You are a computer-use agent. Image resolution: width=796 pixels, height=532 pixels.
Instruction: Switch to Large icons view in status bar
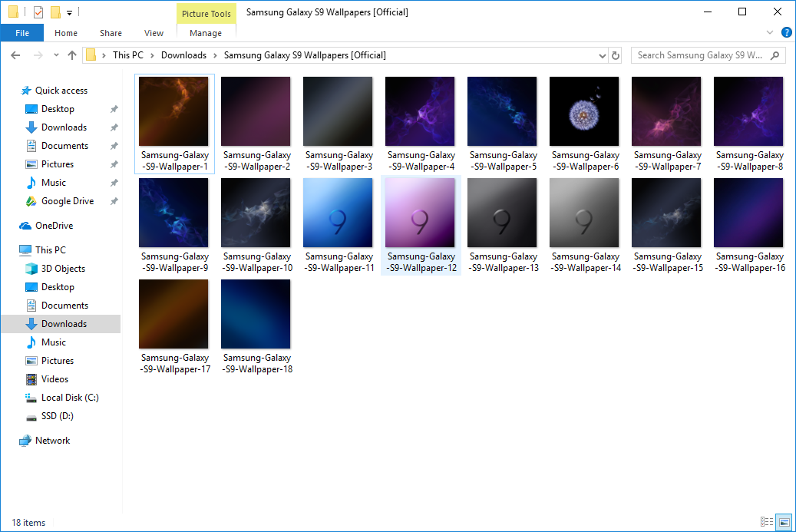(784, 522)
